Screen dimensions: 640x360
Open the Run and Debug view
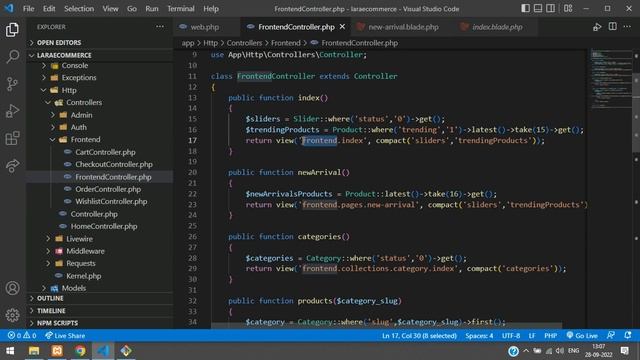pos(12,111)
